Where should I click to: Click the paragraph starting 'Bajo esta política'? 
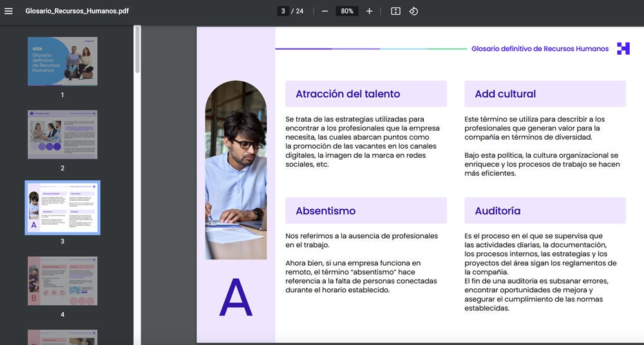tap(542, 164)
